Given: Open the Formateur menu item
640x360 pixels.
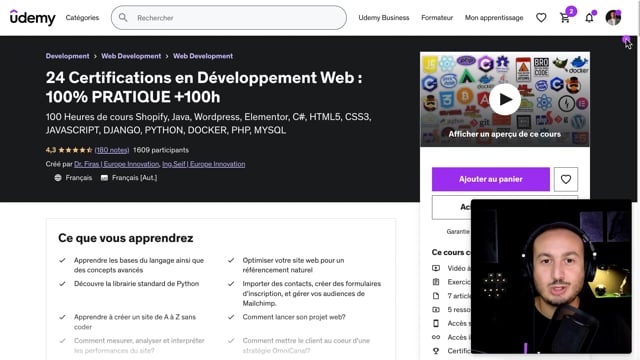Looking at the screenshot, I should click(437, 18).
